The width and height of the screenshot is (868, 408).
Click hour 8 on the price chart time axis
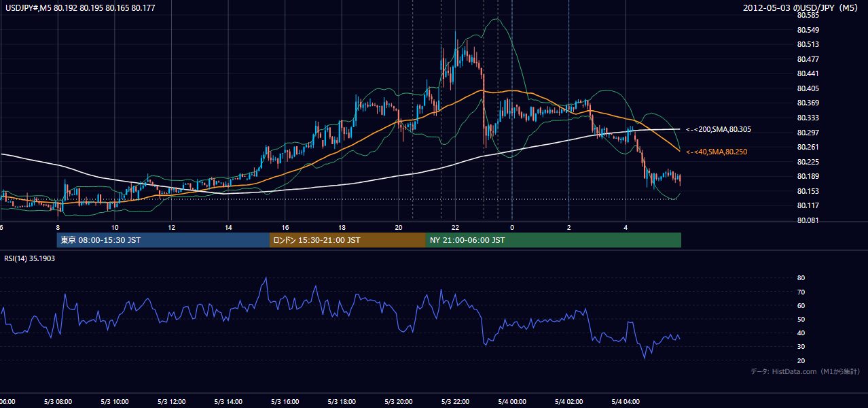(x=58, y=227)
